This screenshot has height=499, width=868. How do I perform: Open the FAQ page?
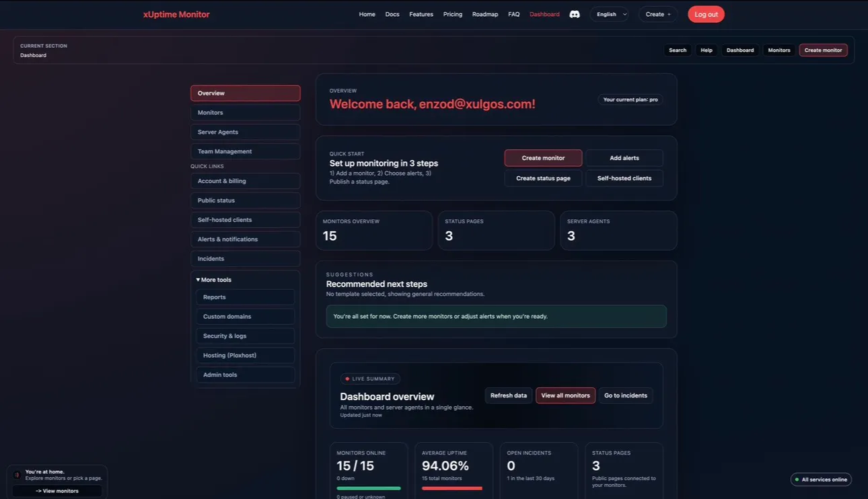point(514,14)
